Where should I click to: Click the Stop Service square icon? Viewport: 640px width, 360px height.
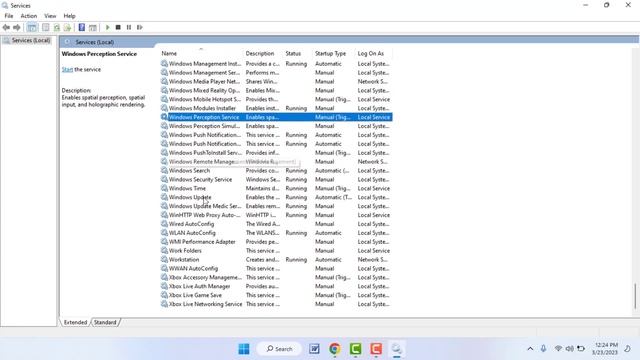pos(118,27)
